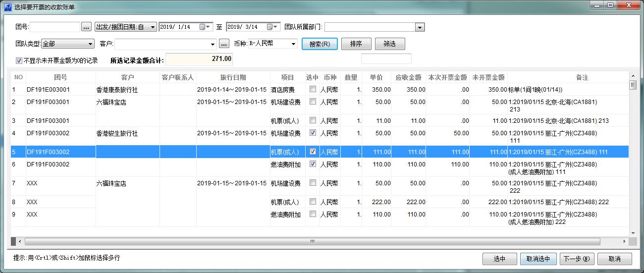This screenshot has height=273, width=644.
Task: Click the ellipsis browse button next to 团号
Action: (x=86, y=27)
